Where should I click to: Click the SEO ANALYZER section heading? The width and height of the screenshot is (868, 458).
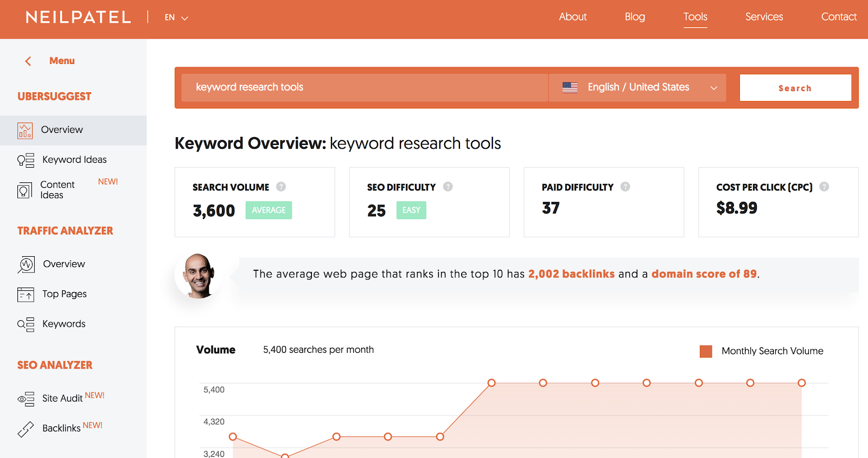pos(55,365)
